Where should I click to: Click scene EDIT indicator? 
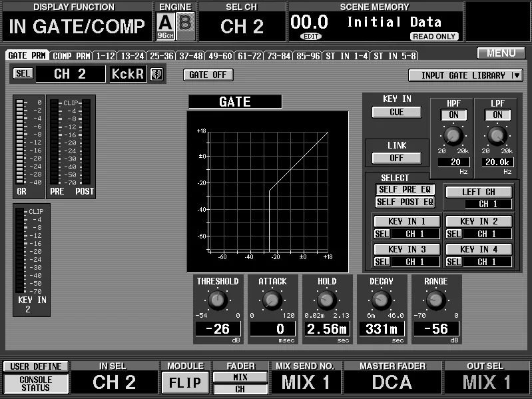[x=310, y=37]
